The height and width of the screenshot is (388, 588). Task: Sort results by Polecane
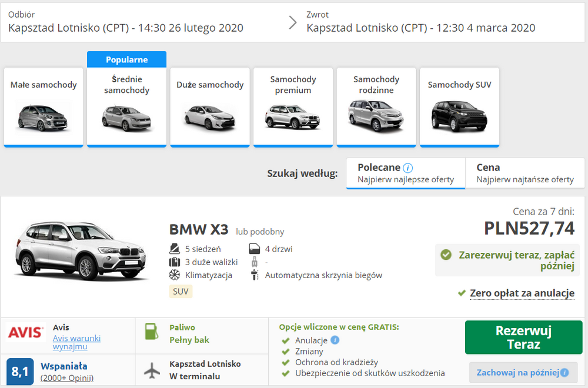[406, 173]
